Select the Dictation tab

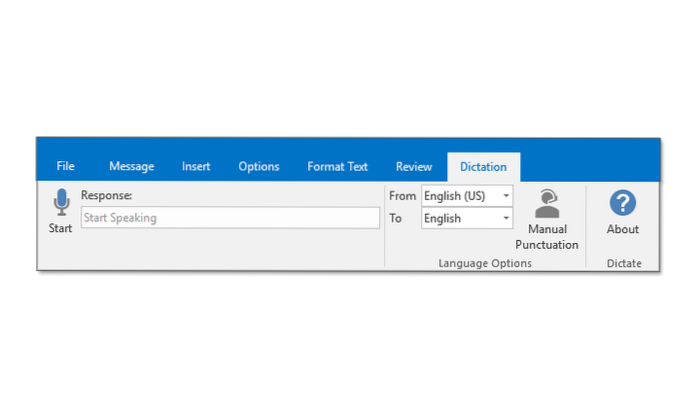pyautogui.click(x=483, y=166)
